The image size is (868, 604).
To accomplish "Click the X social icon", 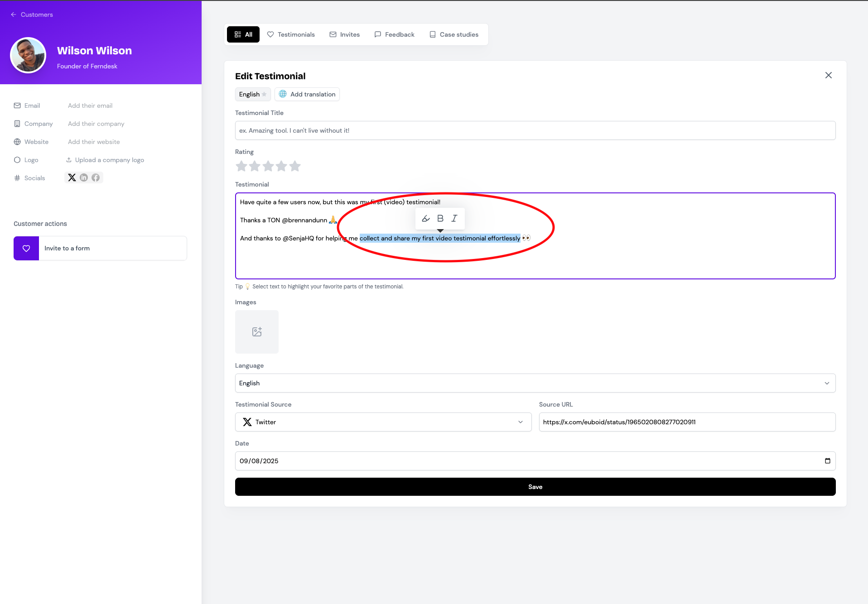I will pyautogui.click(x=72, y=177).
